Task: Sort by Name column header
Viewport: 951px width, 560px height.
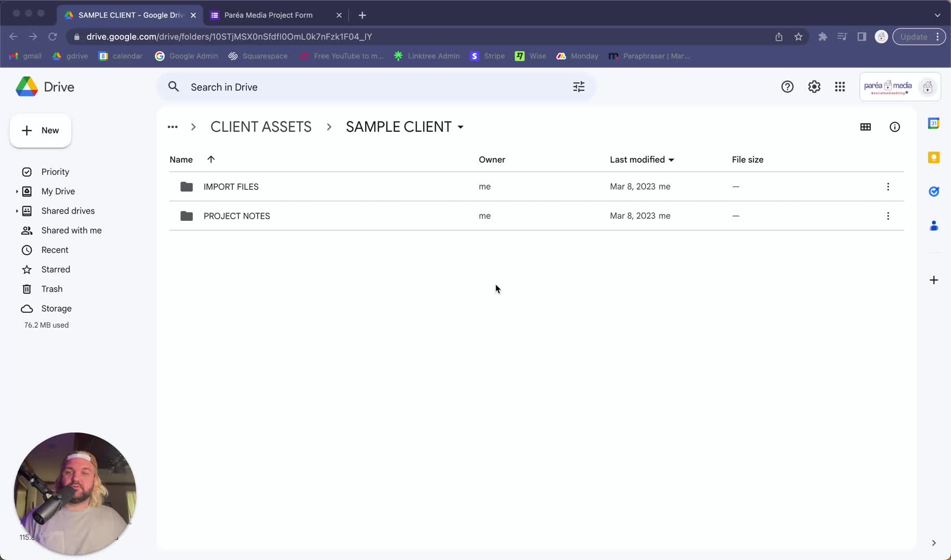Action: [181, 159]
